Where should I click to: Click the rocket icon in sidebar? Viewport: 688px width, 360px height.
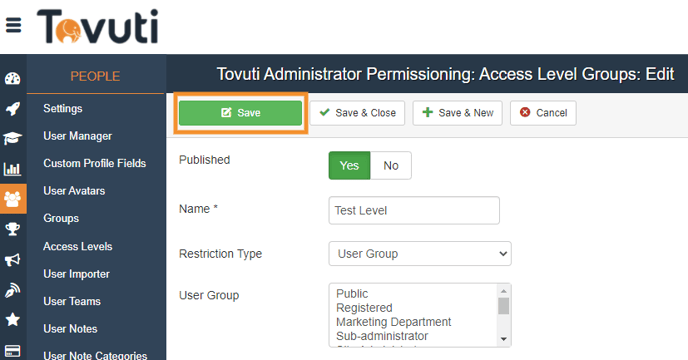pyautogui.click(x=12, y=108)
